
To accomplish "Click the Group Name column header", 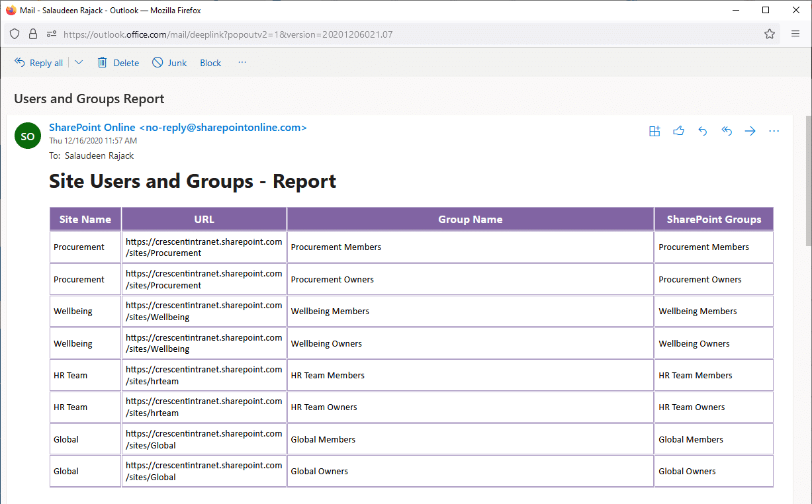I will (471, 219).
